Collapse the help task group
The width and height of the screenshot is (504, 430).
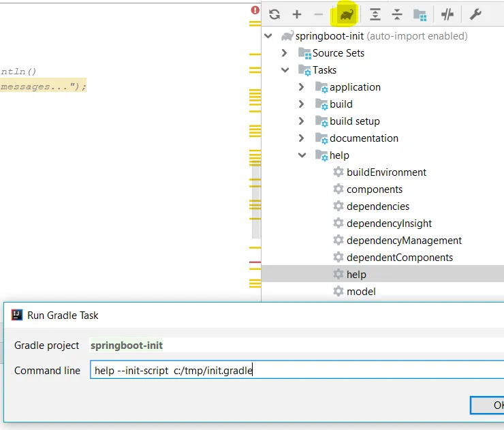302,155
